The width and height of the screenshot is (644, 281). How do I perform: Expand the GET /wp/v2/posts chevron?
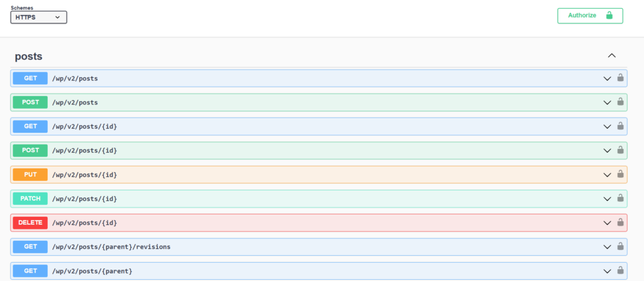tap(607, 79)
